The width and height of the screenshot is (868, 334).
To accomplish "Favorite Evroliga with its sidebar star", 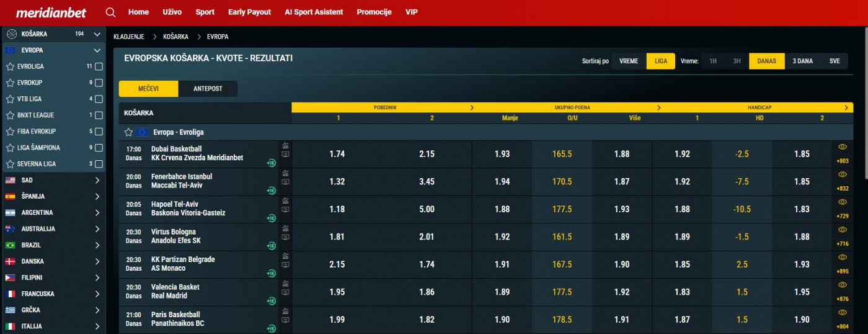I will click(10, 66).
